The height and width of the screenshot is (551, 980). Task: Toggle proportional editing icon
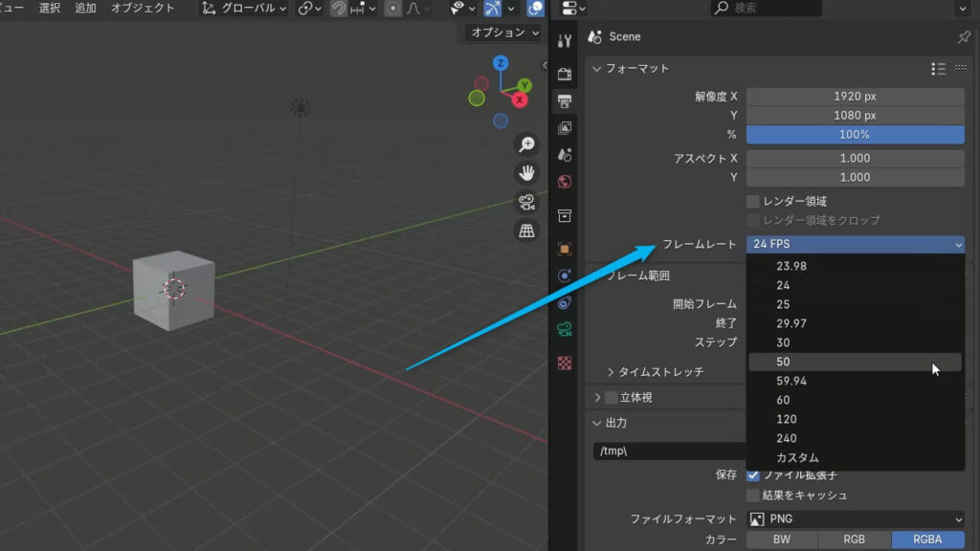click(392, 8)
